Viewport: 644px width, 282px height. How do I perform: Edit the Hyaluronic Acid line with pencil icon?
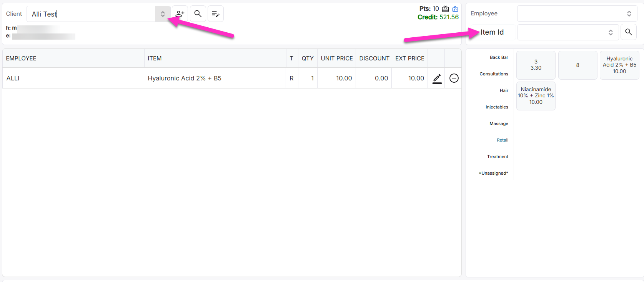click(437, 78)
